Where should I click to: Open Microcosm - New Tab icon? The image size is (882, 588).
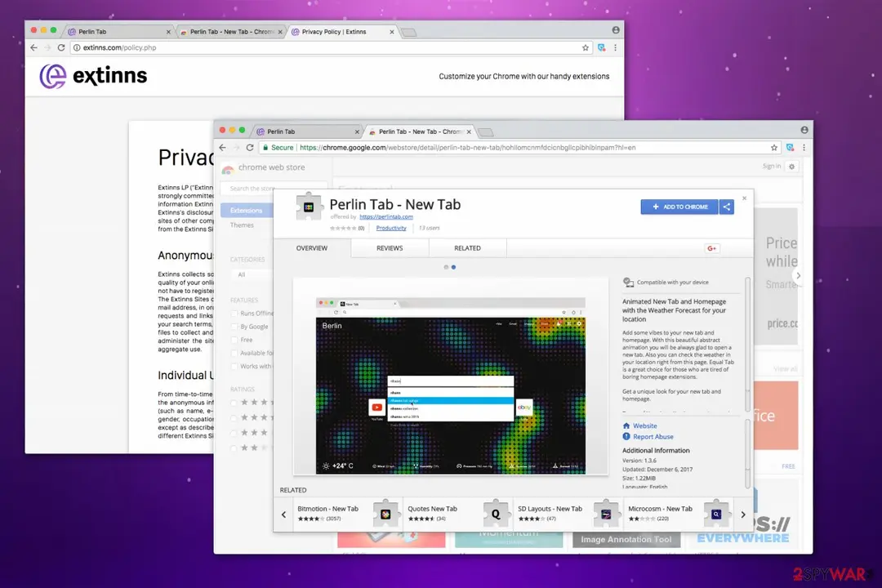tap(716, 514)
